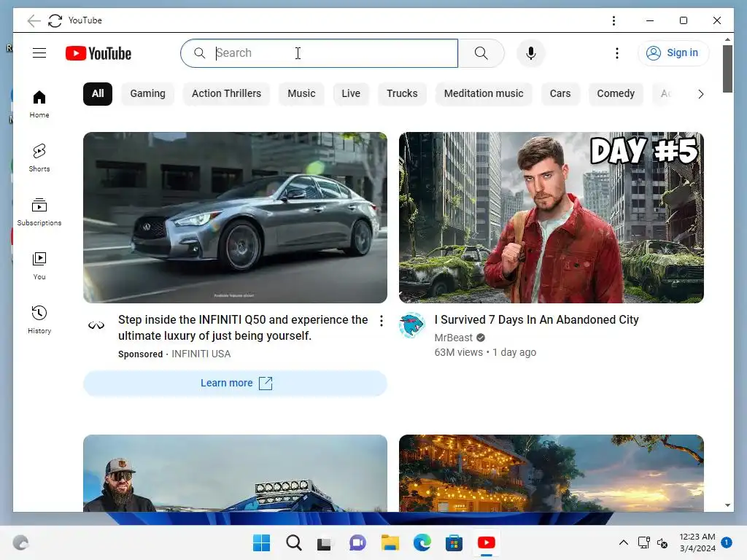Screen dimensions: 747x560
Task: Show more category chips with right arrow
Action: click(x=700, y=94)
